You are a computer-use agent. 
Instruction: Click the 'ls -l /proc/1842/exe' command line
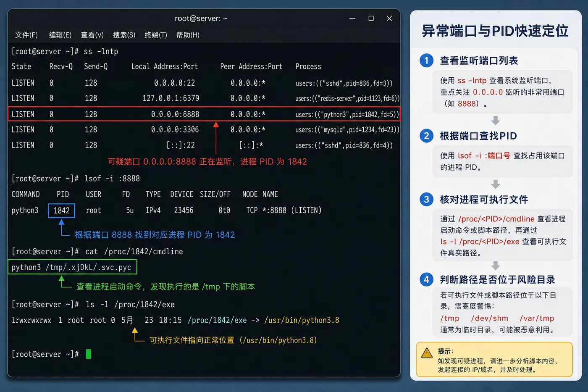click(130, 304)
